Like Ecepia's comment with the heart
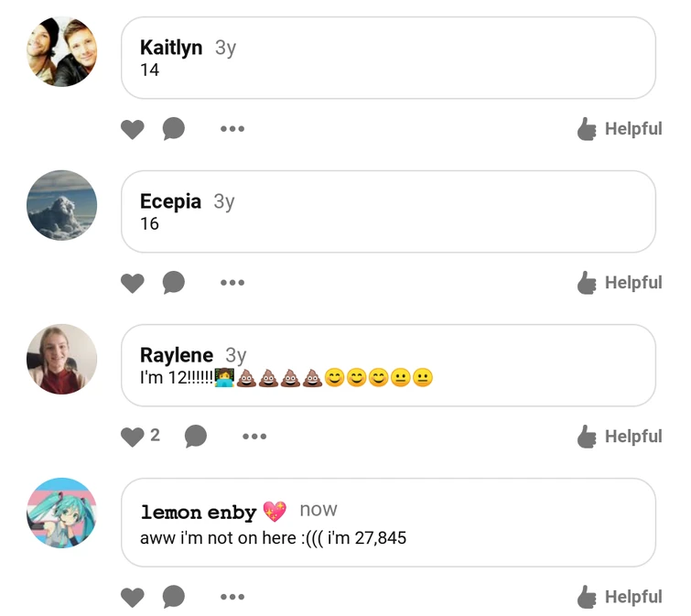This screenshot has height=616, width=691. click(x=132, y=283)
